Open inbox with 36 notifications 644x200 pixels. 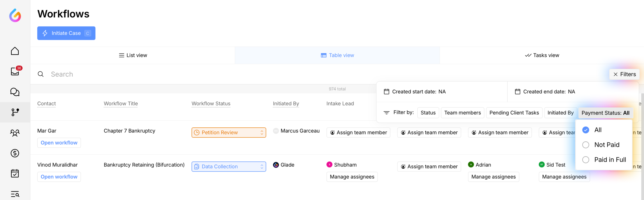click(15, 71)
